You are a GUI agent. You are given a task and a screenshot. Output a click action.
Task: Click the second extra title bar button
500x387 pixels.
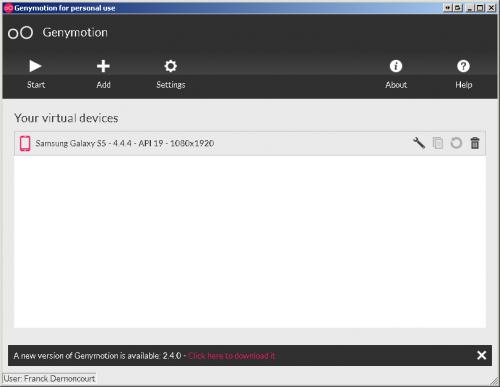[458, 8]
